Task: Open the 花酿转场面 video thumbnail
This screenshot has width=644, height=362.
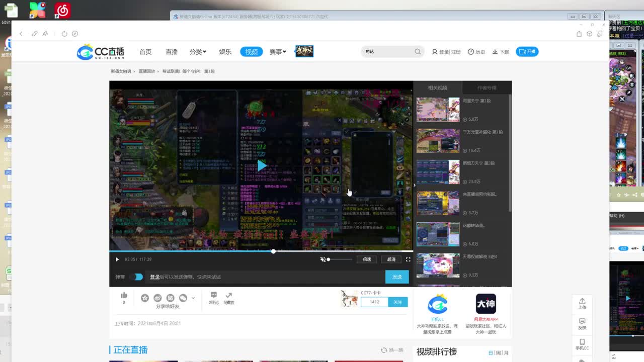Action: click(x=438, y=234)
